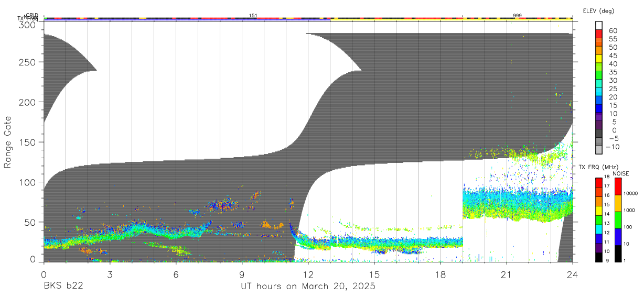Click the '45' label on the ELEV scale
The height and width of the screenshot is (297, 644).
(612, 56)
